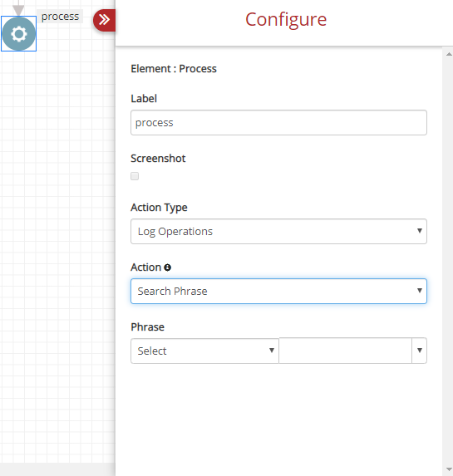Enable the Screenshot checkbox
The image size is (453, 476).
[x=135, y=176]
